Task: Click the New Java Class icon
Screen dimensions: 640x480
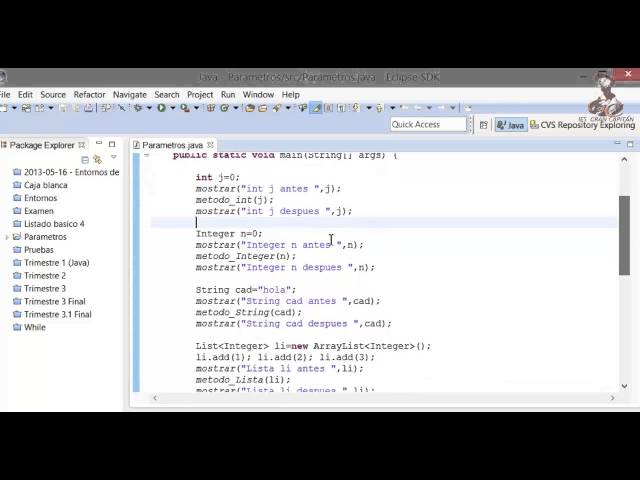Action: click(224, 108)
